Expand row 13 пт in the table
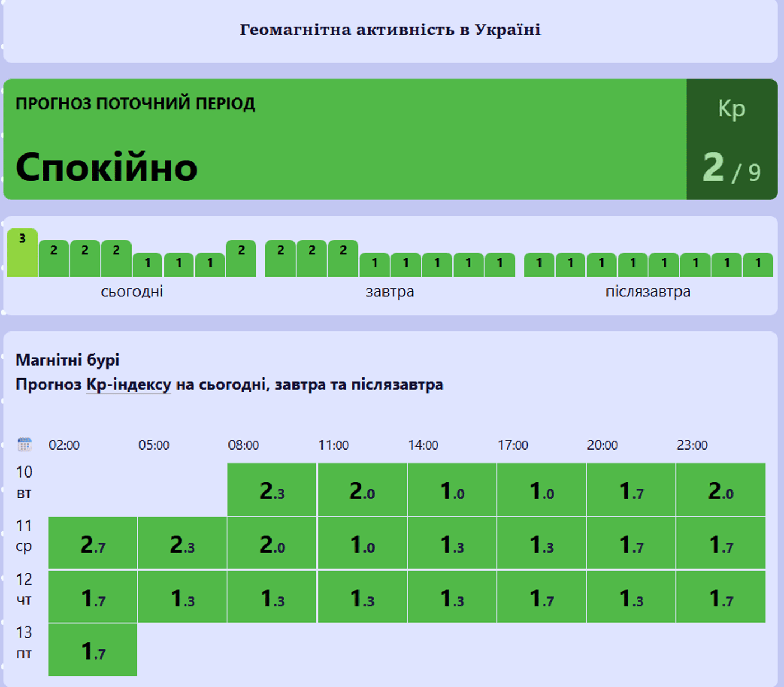This screenshot has width=784, height=687. pyautogui.click(x=24, y=643)
